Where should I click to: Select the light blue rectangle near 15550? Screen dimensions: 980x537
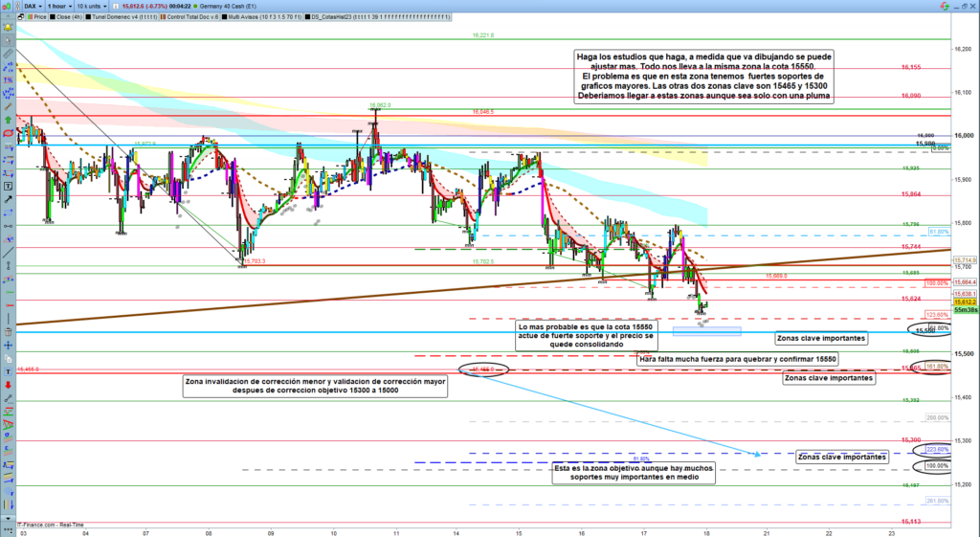[706, 331]
